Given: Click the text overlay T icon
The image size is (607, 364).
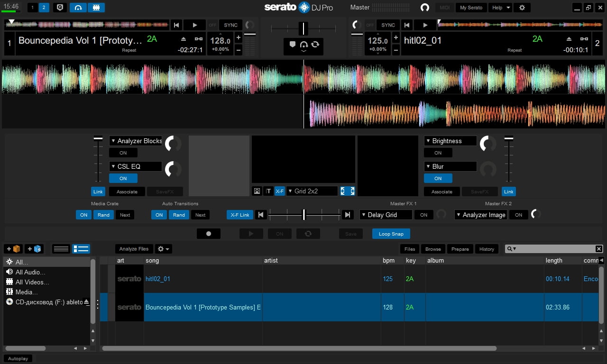Looking at the screenshot, I should (x=268, y=191).
